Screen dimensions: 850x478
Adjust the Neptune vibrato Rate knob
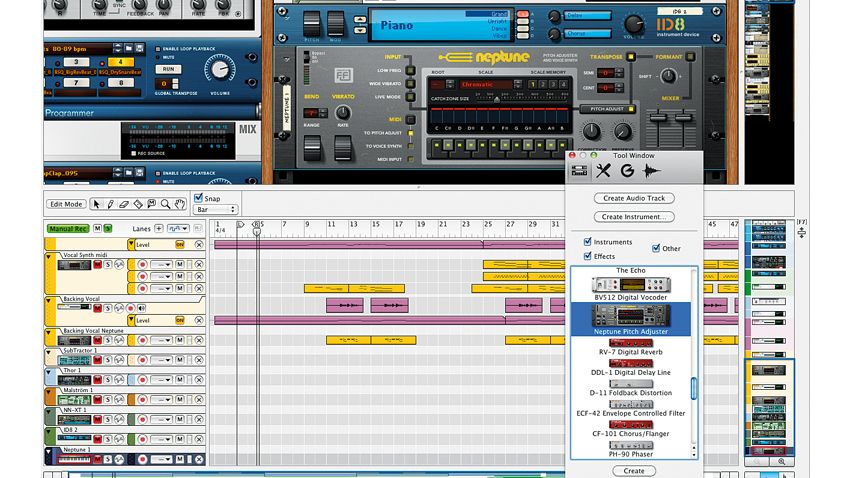click(x=343, y=112)
